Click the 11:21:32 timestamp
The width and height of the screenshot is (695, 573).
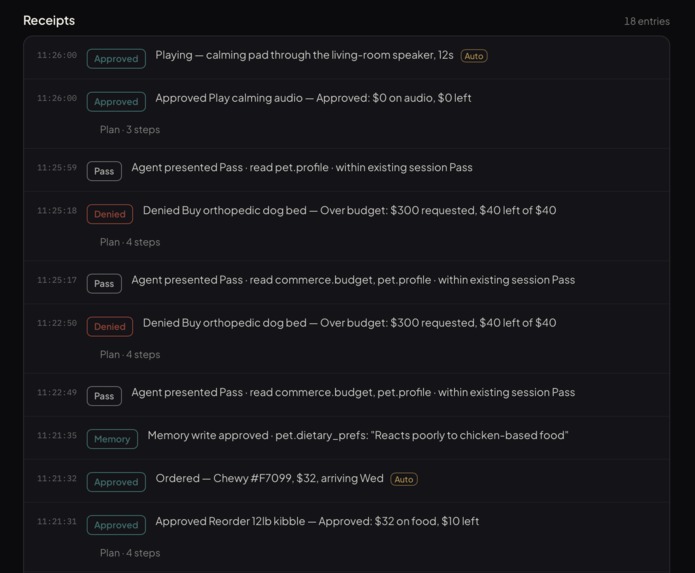[57, 479]
